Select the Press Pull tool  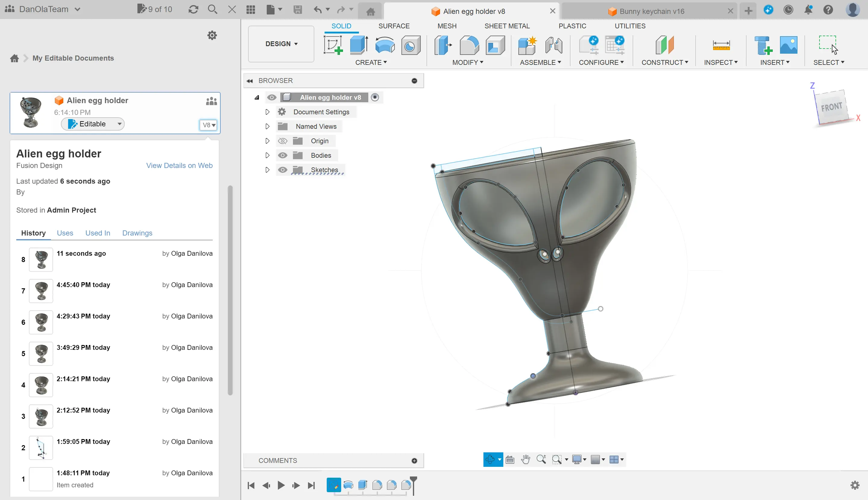coord(443,45)
